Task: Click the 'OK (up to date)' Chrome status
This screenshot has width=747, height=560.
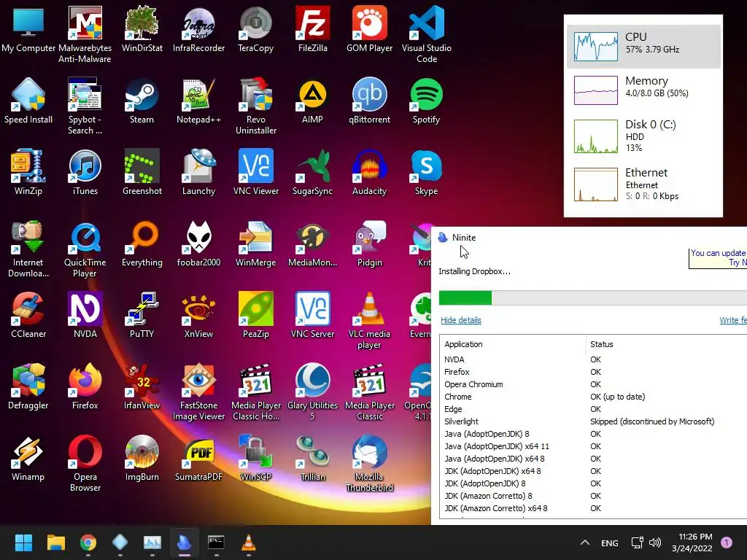Action: point(617,397)
